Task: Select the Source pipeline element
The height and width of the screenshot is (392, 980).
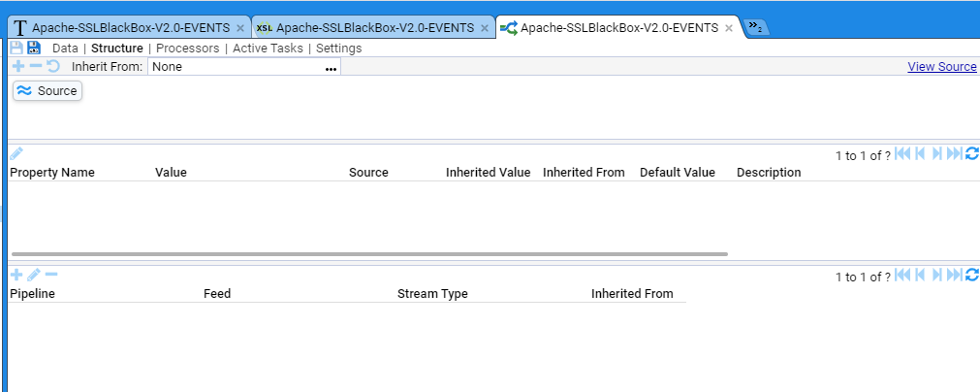Action: 47,90
